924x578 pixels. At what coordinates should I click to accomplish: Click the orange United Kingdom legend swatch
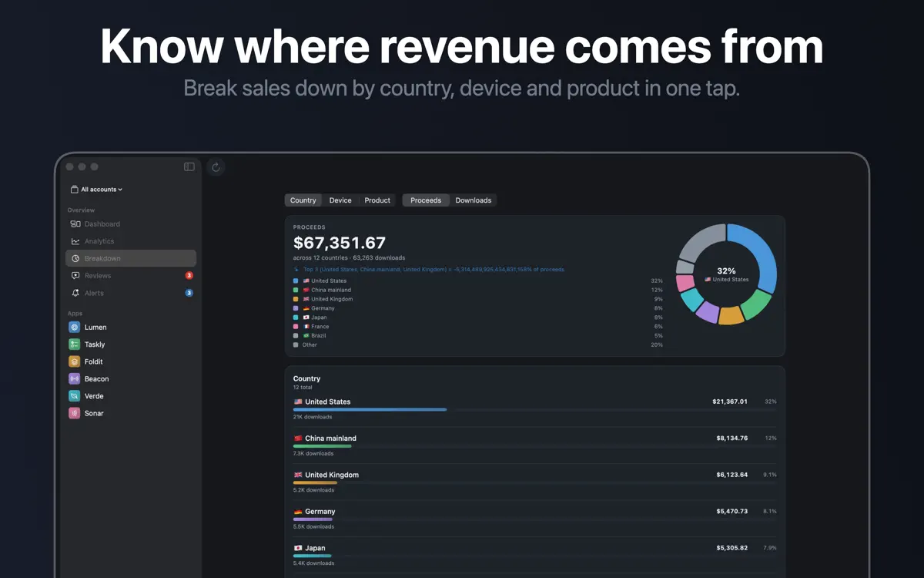pos(296,299)
